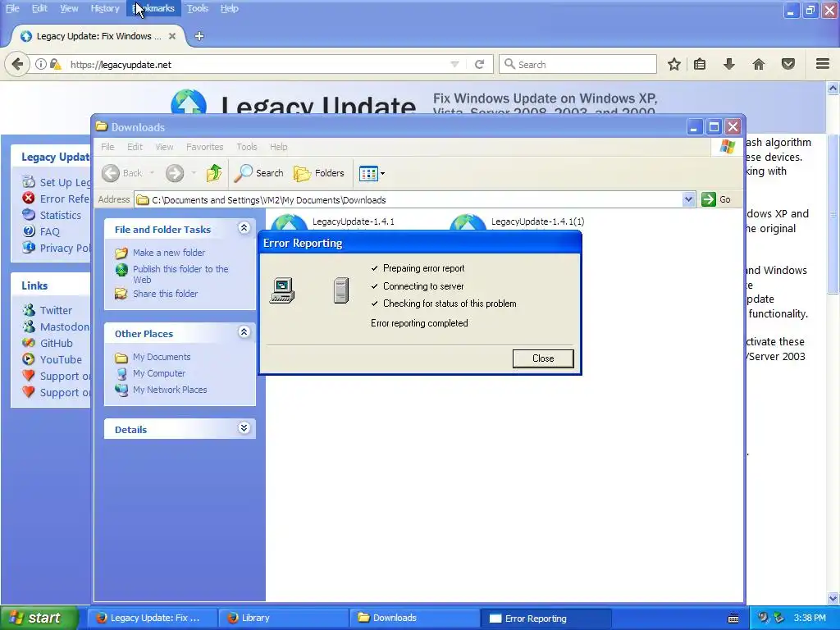Show site information icon in address bar
Viewport: 840px width, 630px height.
41,64
